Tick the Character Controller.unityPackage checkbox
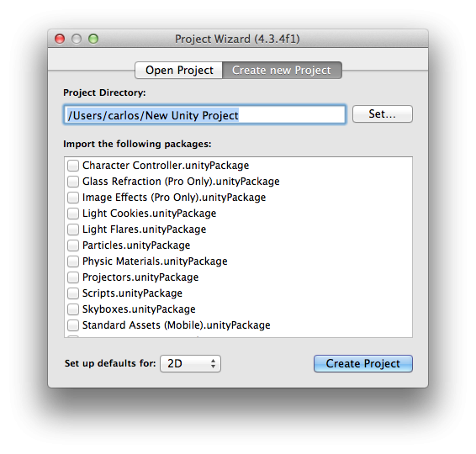The image size is (476, 454). [x=73, y=166]
